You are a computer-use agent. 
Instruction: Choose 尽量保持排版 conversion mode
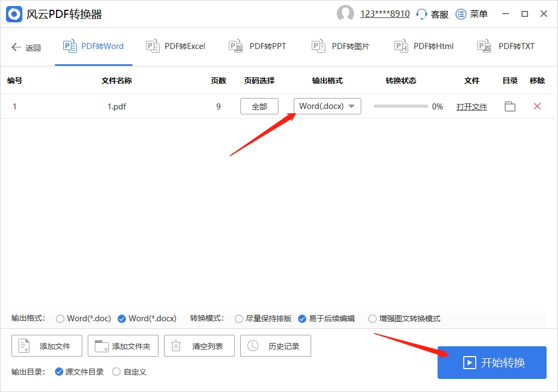pos(239,318)
